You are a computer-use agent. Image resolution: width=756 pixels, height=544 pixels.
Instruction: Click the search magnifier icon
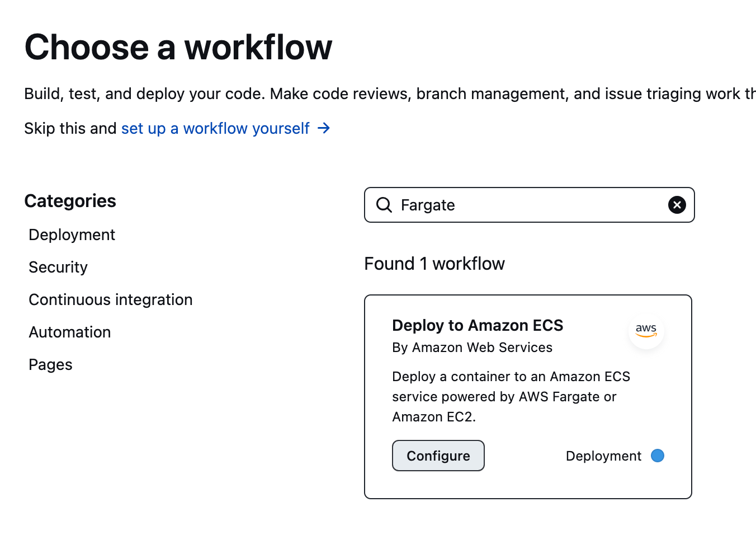[384, 205]
